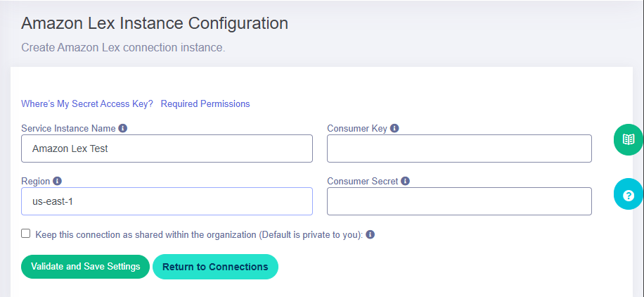Focus the Service Instance Name input field

coord(167,148)
